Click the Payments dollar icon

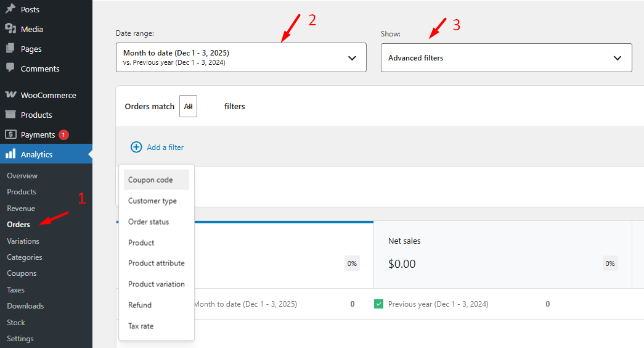10,135
